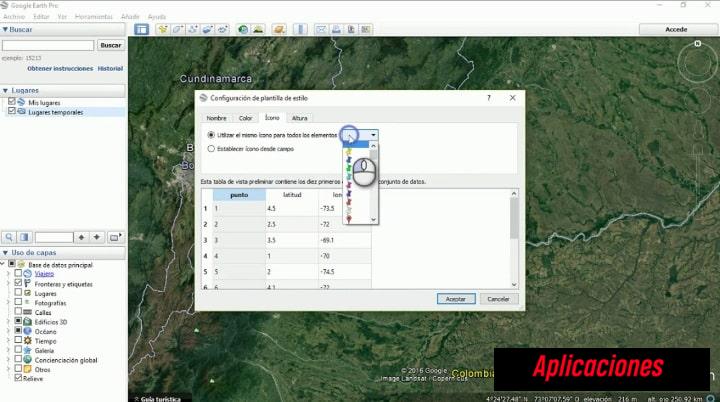Open the Archivo menu
Viewport: 720px width, 402px height.
(x=14, y=17)
